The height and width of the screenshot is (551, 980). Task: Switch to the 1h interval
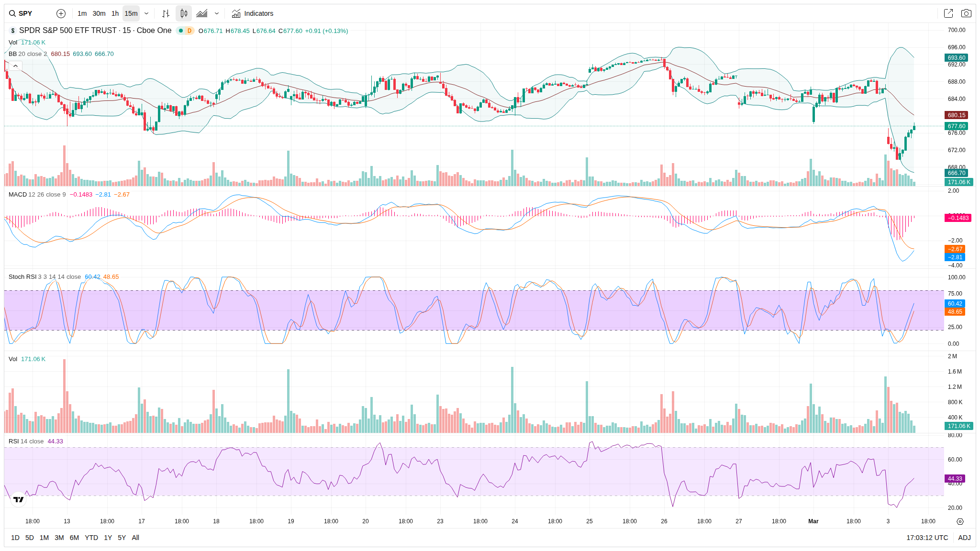pyautogui.click(x=115, y=13)
